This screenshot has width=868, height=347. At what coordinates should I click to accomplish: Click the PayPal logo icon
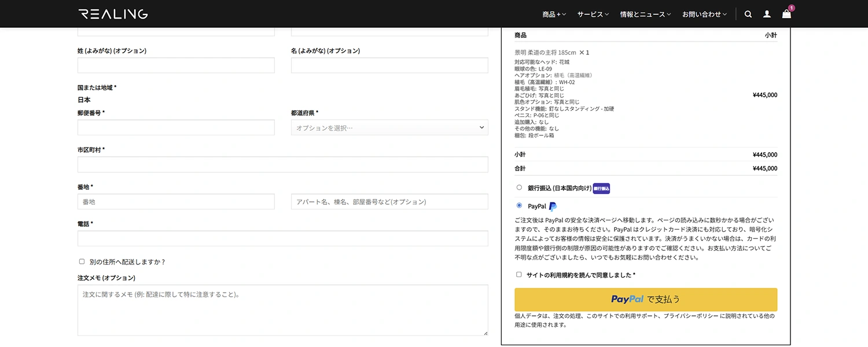(553, 206)
